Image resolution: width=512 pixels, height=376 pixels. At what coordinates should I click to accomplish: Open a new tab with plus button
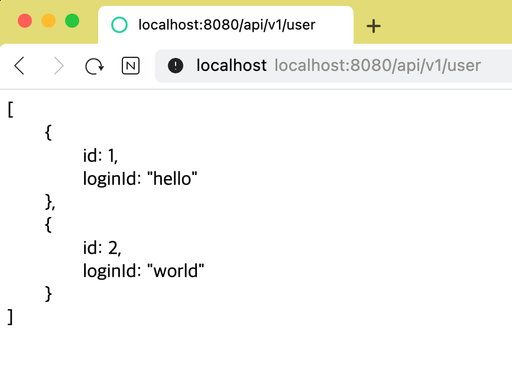click(373, 26)
